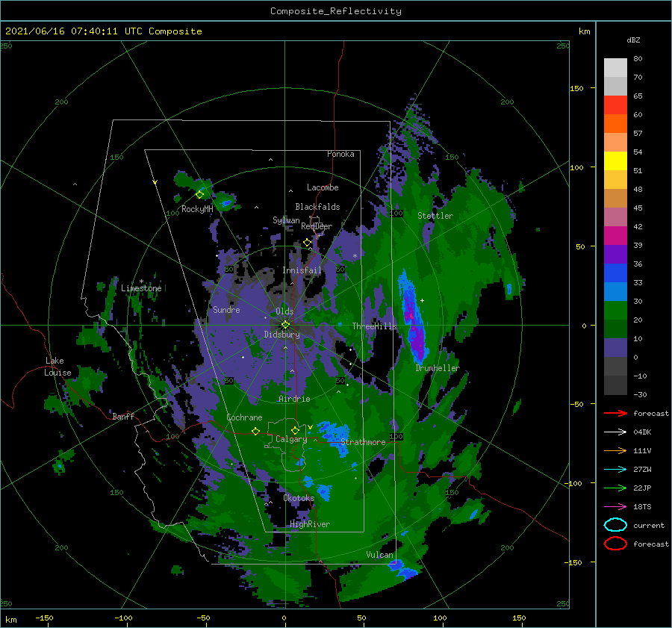Screen dimensions: 672x628
Task: Click the Didsbury city label
Action: coord(281,335)
